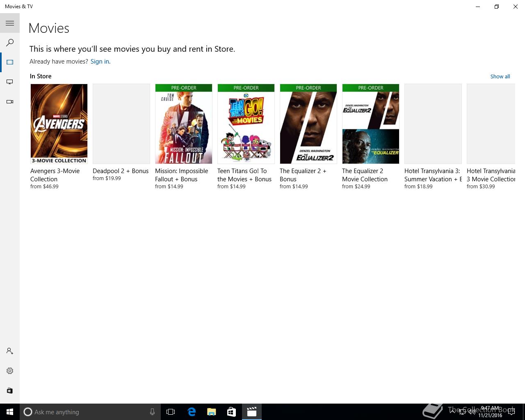
Task: Switch to the TV monitor sidebar icon
Action: coord(10,82)
